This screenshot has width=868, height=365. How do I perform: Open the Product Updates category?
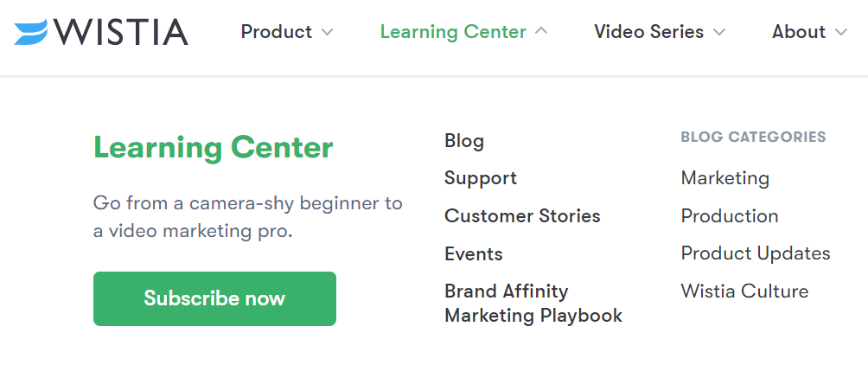coord(756,253)
